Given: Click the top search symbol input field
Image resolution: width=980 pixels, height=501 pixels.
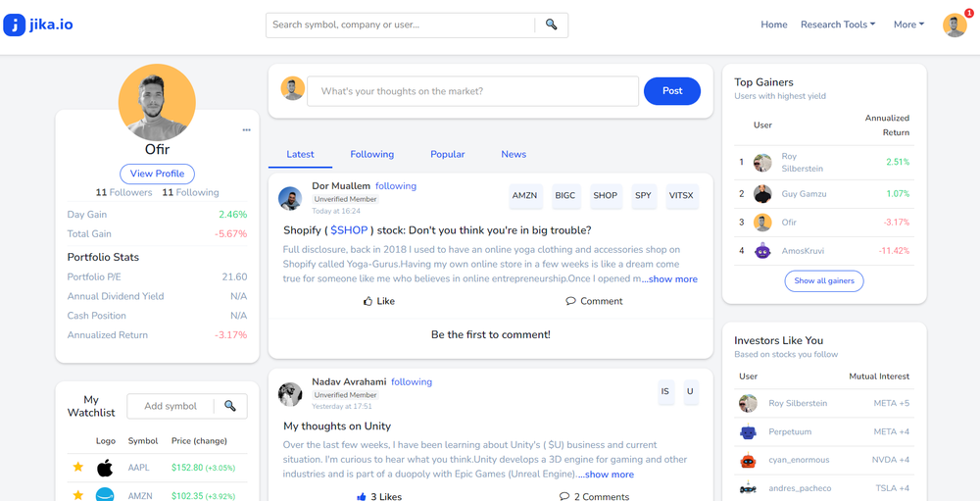Looking at the screenshot, I should 400,25.
